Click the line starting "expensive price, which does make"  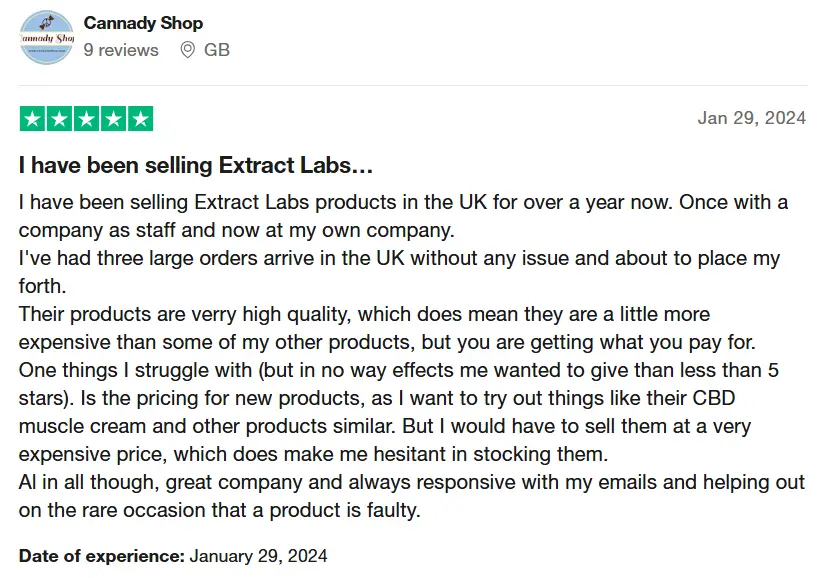[313, 454]
